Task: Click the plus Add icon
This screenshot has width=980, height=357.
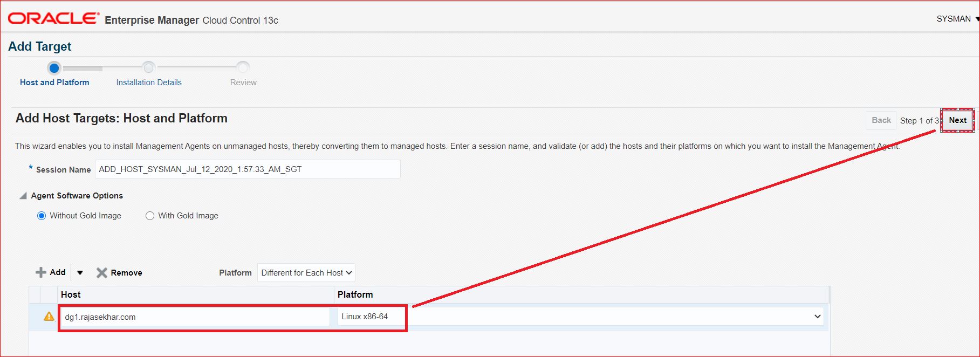Action: point(41,272)
